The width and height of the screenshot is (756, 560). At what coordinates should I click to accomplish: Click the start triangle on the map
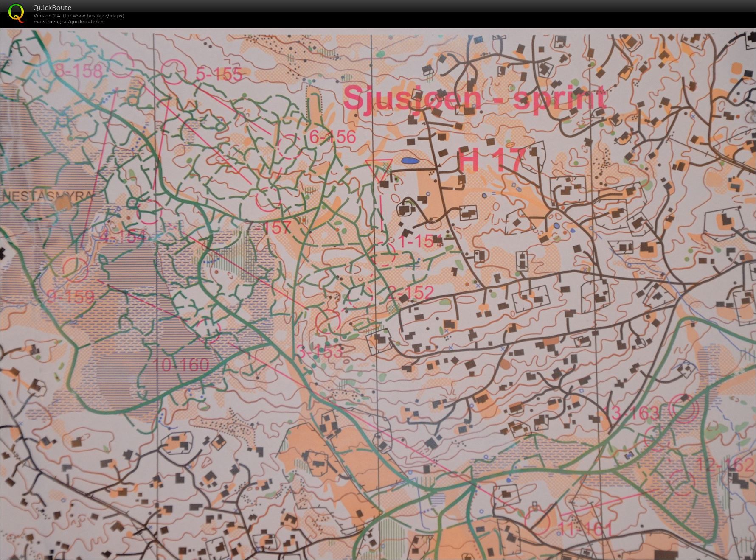click(x=379, y=170)
